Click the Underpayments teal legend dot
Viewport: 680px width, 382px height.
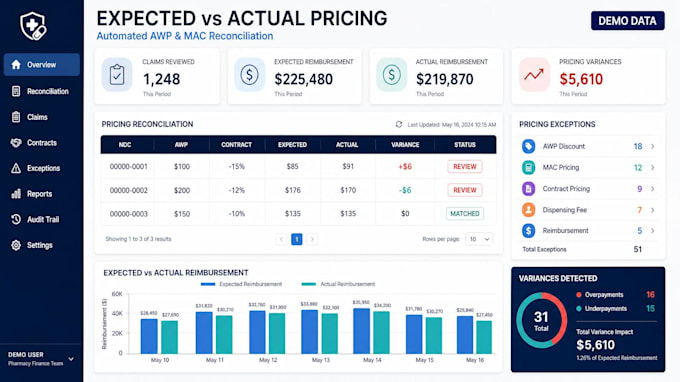coord(579,309)
